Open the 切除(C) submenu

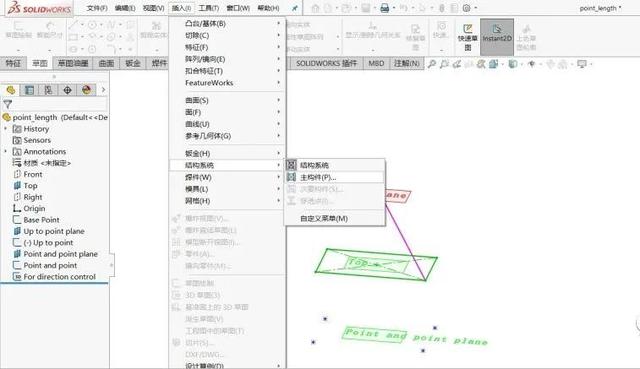227,36
